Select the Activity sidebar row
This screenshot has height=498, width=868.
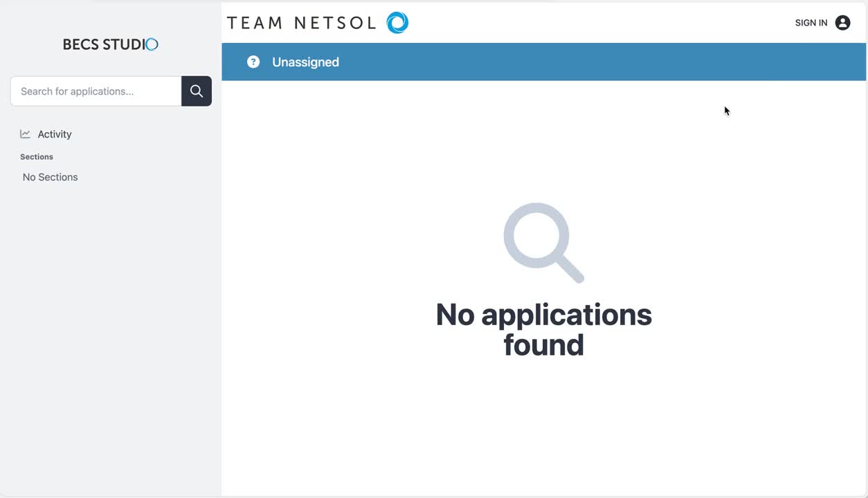click(x=55, y=133)
